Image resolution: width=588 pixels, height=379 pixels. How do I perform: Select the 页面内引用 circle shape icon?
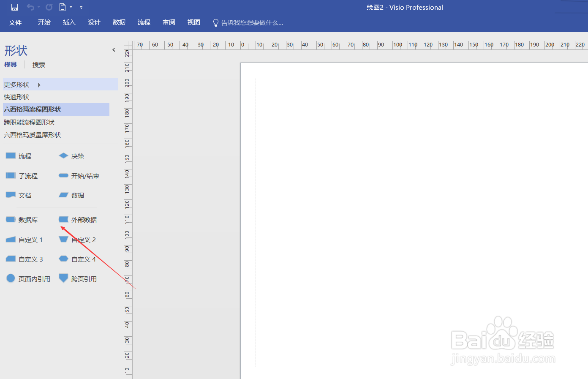point(11,278)
